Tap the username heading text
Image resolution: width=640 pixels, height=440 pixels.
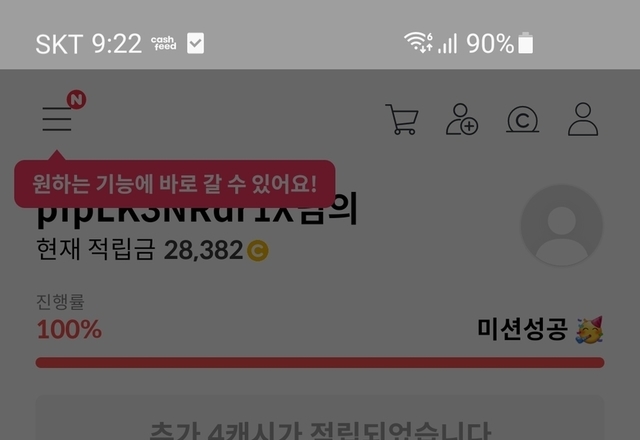point(197,212)
